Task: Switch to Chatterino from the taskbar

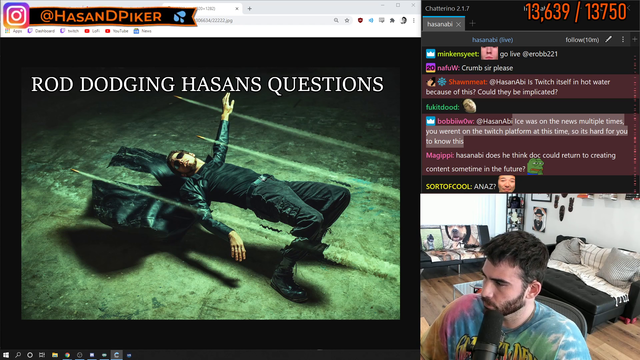Action: pos(116,355)
